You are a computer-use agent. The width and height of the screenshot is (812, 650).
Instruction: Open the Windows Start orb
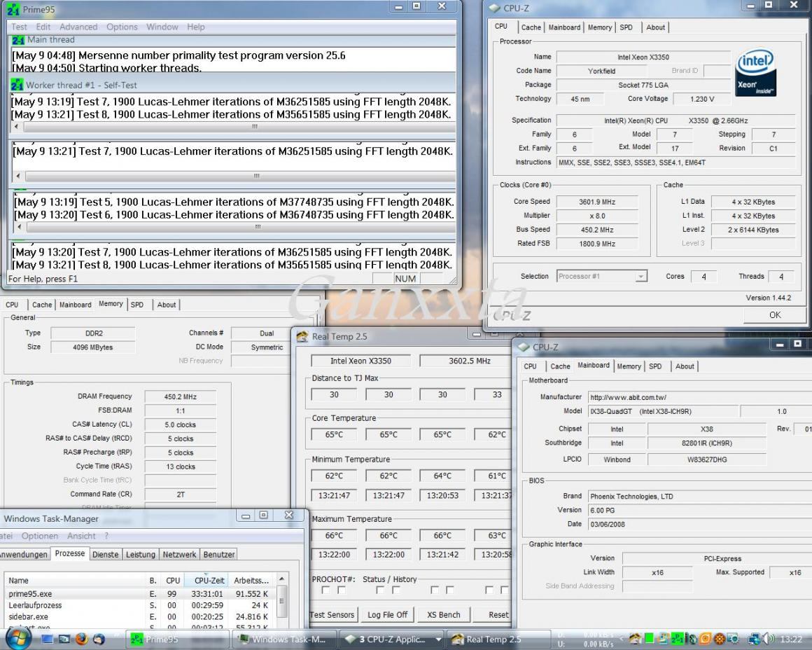19,638
